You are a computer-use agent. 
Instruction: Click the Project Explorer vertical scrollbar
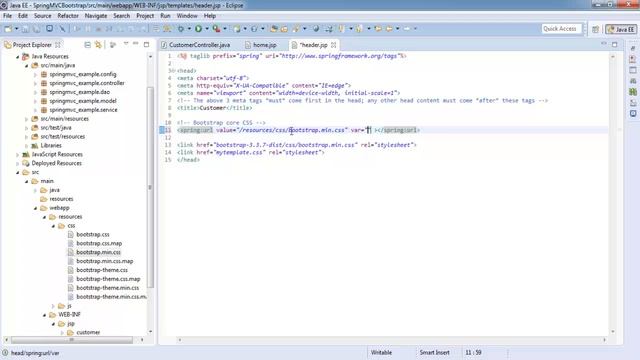(150, 187)
